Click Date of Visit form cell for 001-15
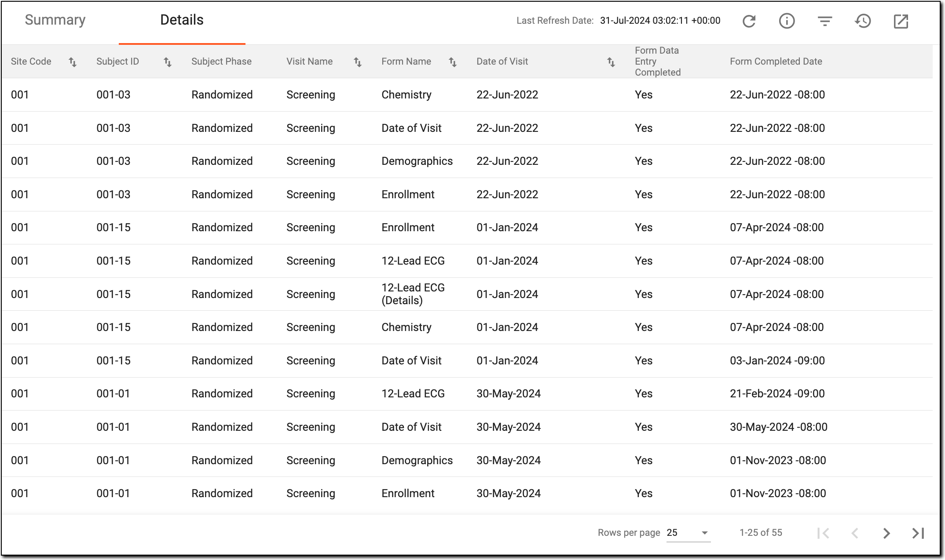This screenshot has width=945, height=560. pyautogui.click(x=411, y=360)
